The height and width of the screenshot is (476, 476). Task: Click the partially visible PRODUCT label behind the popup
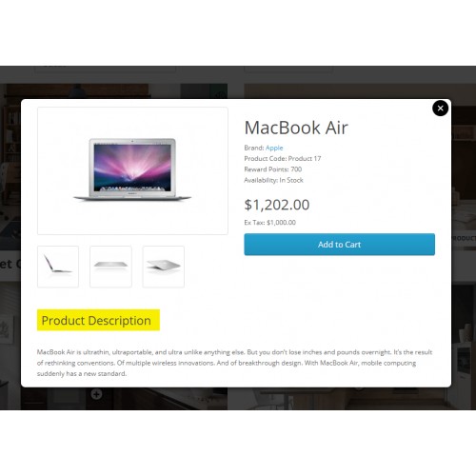[464, 238]
